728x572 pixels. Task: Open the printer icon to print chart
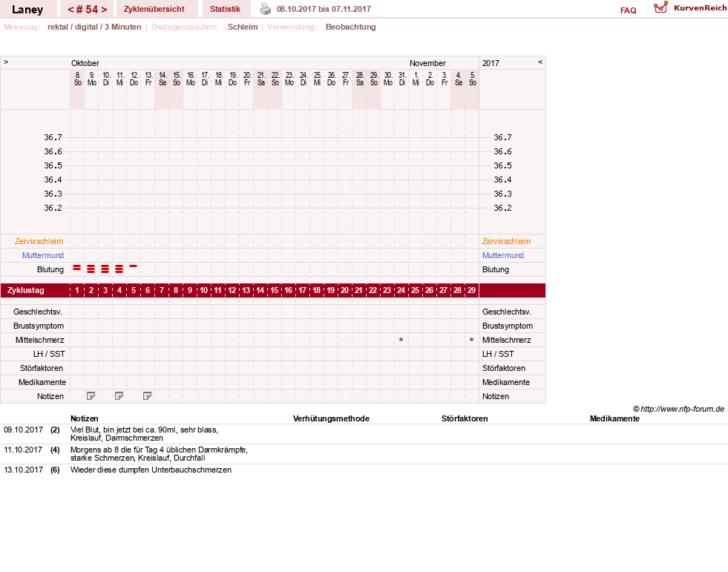pos(265,9)
